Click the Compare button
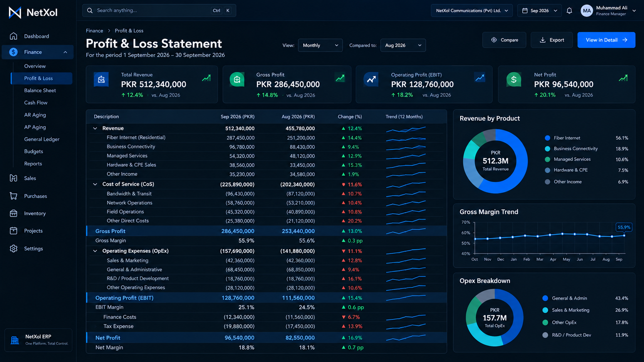The image size is (644, 362). 504,40
